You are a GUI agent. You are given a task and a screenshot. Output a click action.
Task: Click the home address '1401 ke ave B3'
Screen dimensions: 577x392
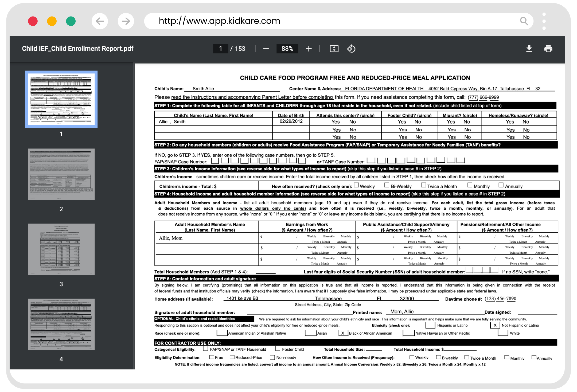pos(242,298)
